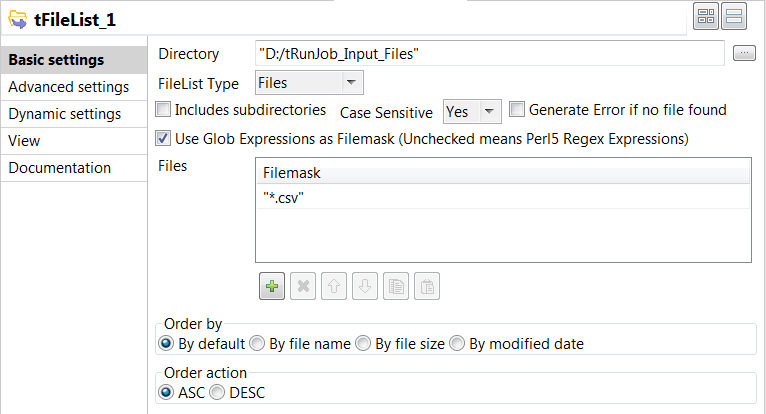Browse for directory with the ellipsis button
Image resolution: width=766 pixels, height=414 pixels.
pos(744,54)
